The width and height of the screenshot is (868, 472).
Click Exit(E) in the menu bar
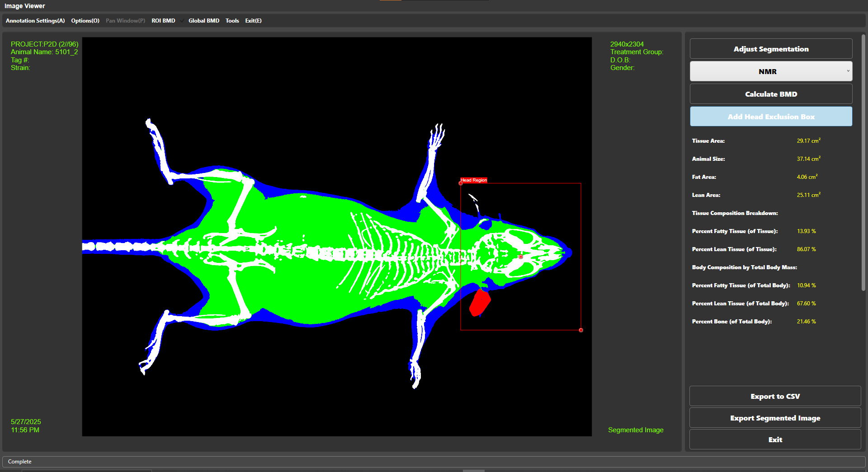(253, 21)
